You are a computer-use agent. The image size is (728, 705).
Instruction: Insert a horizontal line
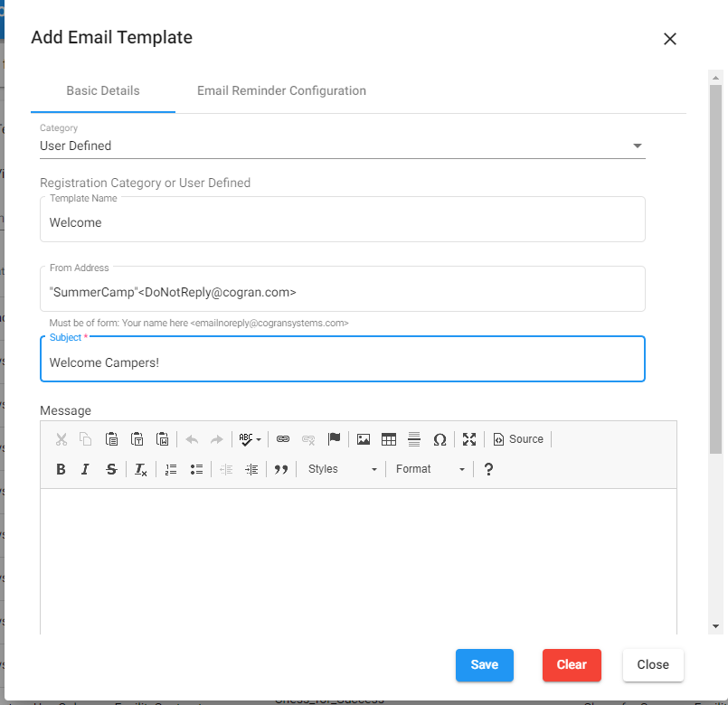tap(414, 439)
